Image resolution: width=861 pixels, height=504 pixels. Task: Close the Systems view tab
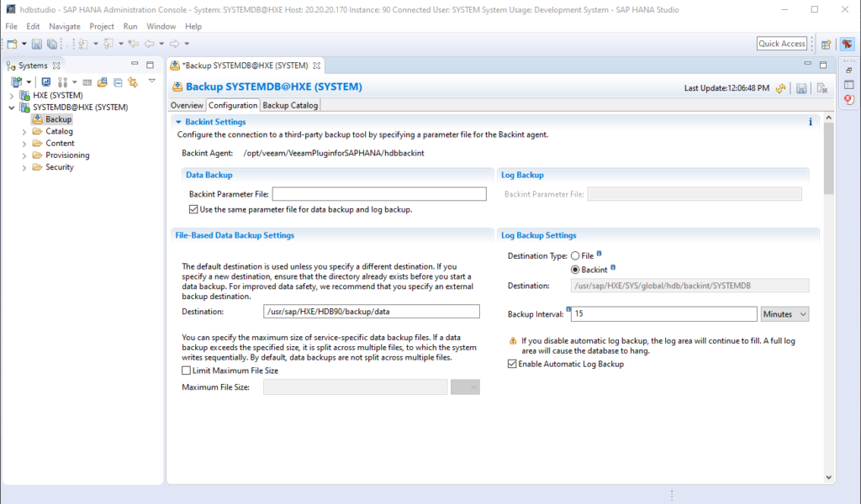pos(56,66)
